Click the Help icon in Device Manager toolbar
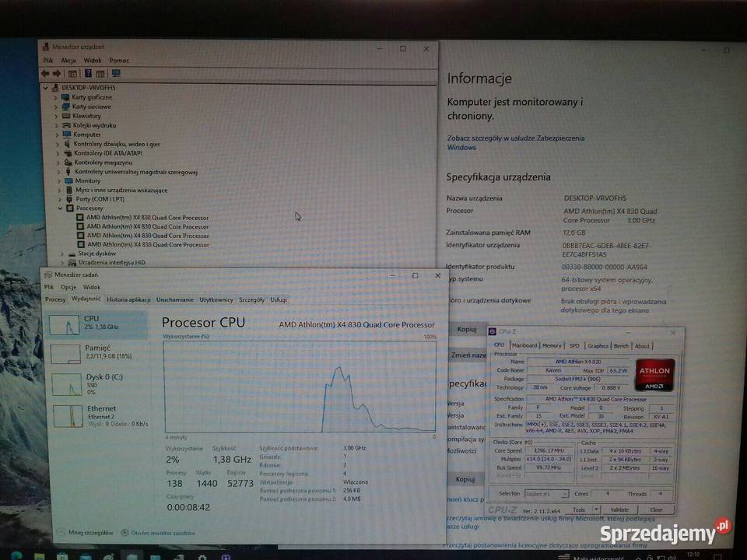This screenshot has height=560, width=747. coord(88,73)
